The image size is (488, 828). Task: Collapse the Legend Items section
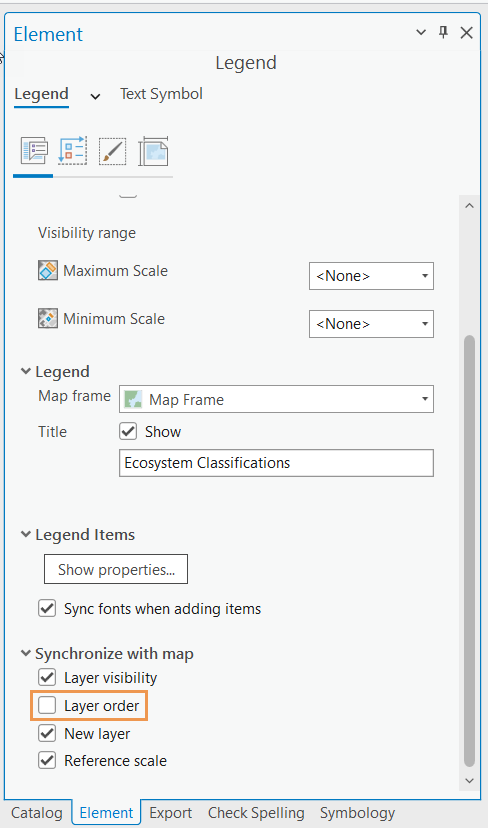[x=25, y=534]
